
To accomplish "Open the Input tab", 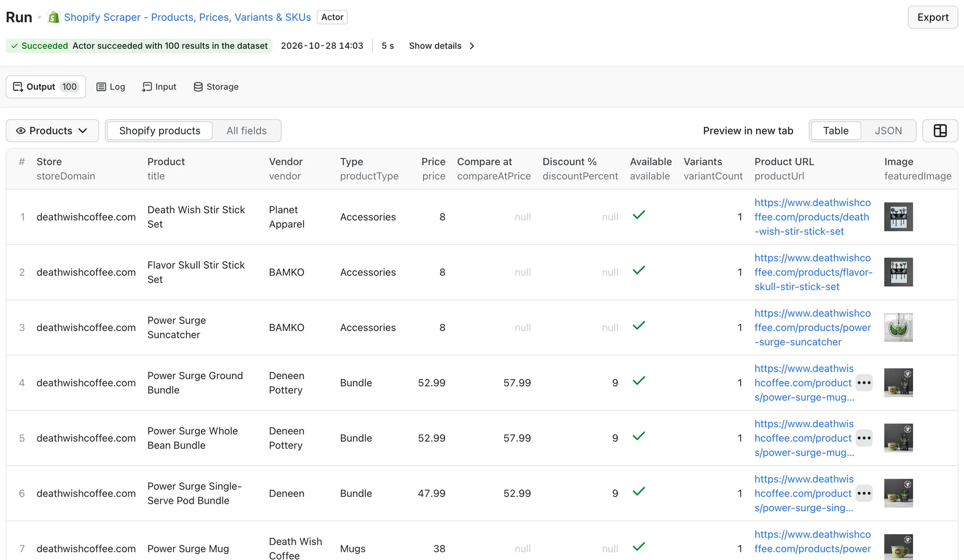I will 159,87.
